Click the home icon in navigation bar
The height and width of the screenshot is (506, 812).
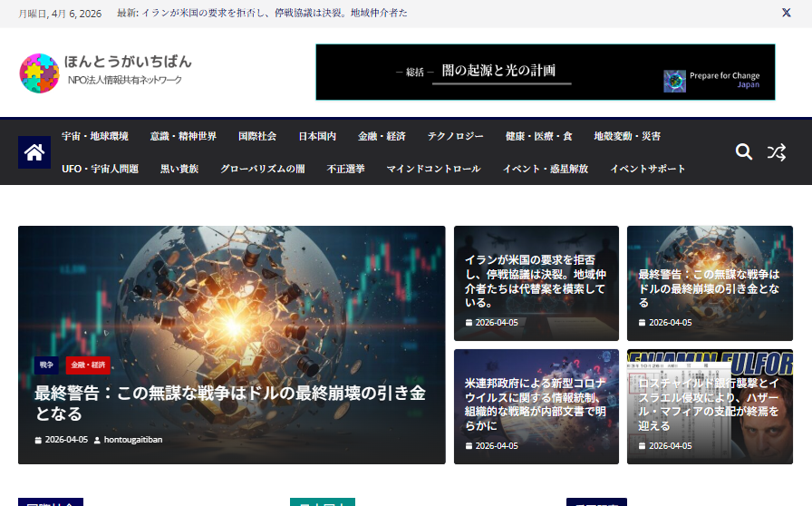pyautogui.click(x=34, y=152)
